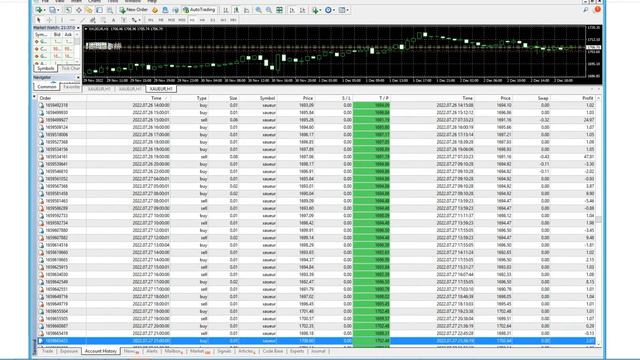Open the Periods clock dropdown

pyautogui.click(x=329, y=10)
